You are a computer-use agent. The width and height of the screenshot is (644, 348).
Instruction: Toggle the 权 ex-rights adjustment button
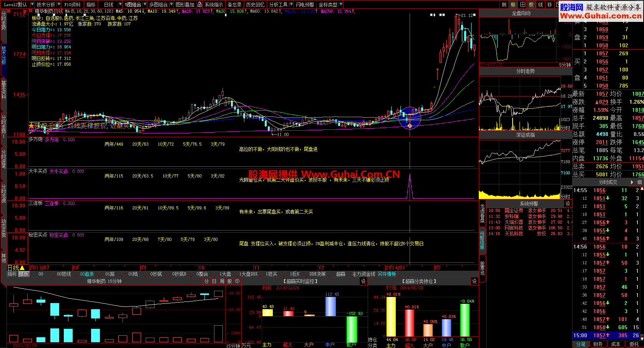[x=531, y=5]
